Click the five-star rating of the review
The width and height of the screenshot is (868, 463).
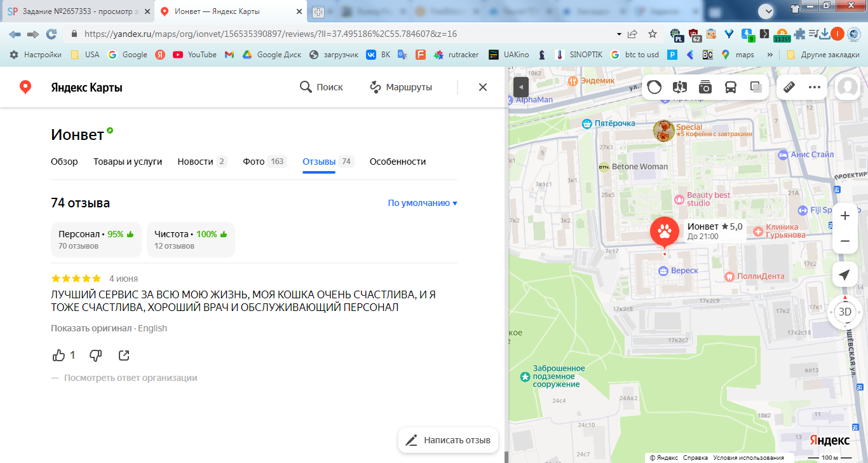click(x=76, y=279)
